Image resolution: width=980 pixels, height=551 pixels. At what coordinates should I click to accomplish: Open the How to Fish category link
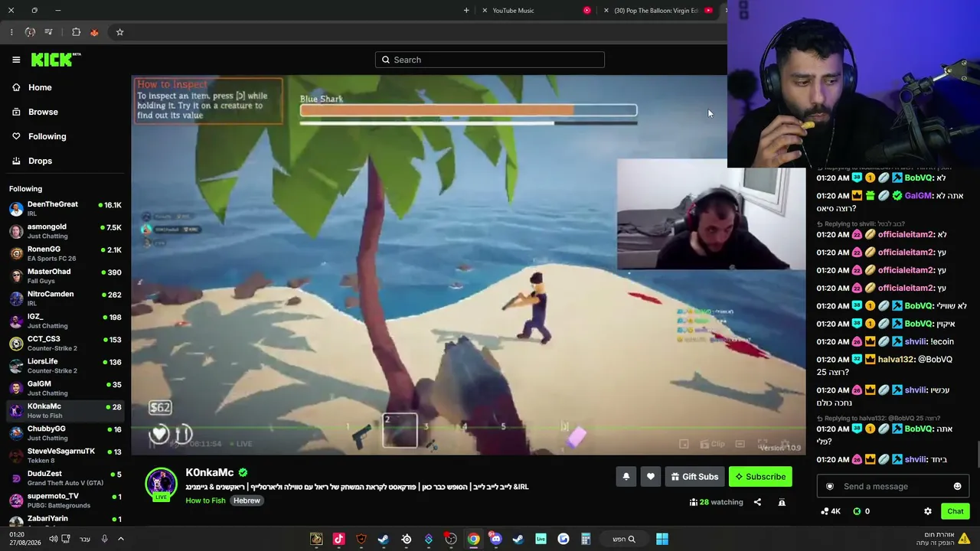205,500
